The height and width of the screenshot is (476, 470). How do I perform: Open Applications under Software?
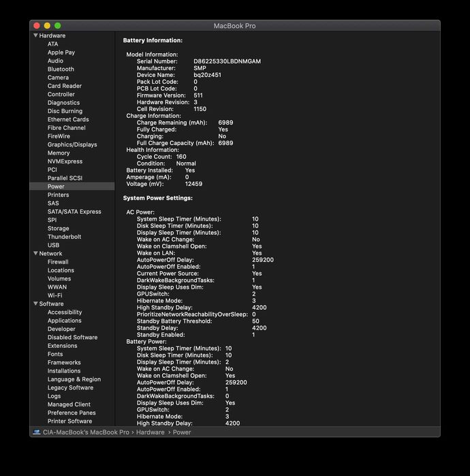pos(64,321)
